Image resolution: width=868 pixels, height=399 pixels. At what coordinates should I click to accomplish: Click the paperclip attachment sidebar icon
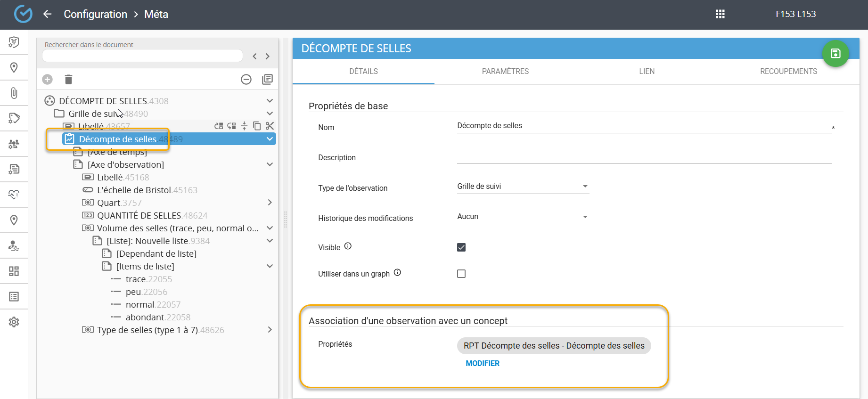(x=14, y=93)
